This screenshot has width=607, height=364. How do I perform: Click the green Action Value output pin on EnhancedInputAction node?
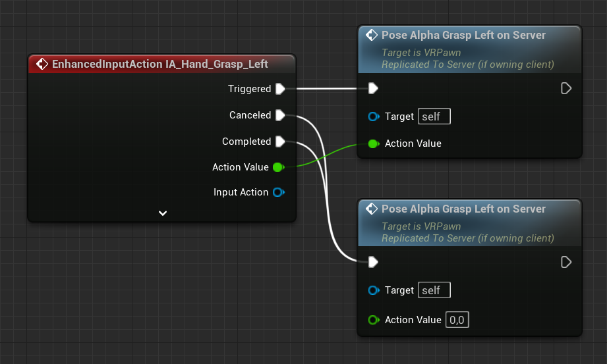[x=279, y=167]
